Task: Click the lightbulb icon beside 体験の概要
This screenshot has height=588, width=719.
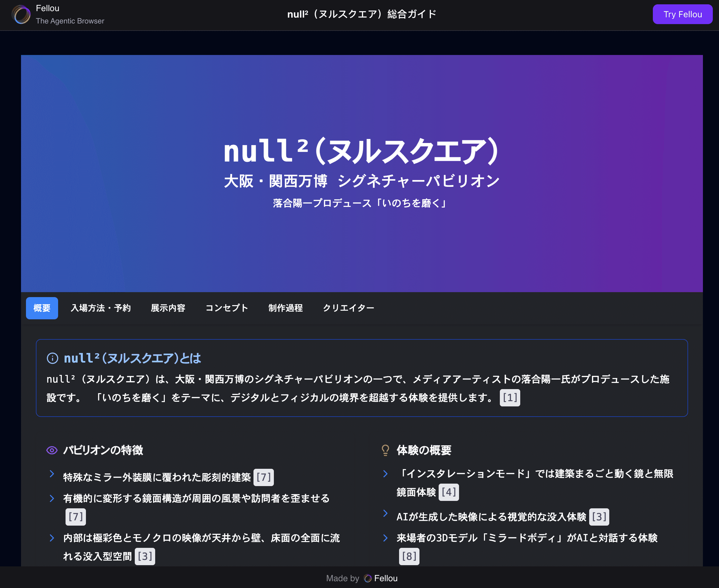Action: tap(385, 450)
